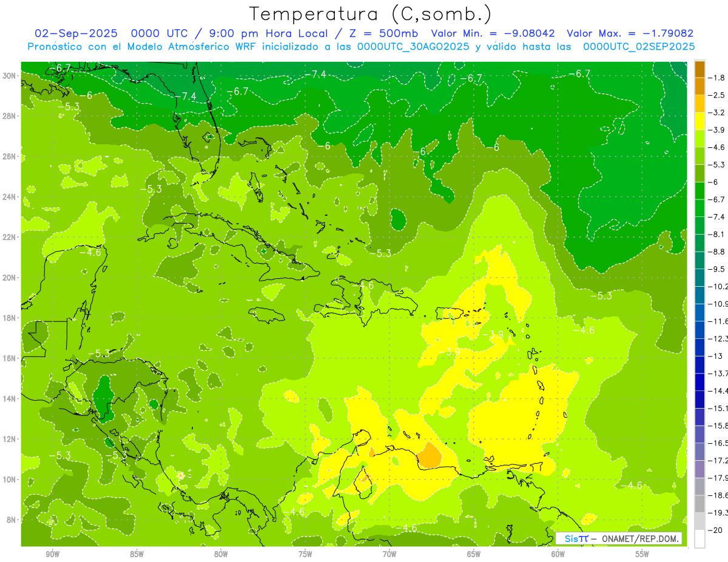The width and height of the screenshot is (728, 562).
Task: Click the legend value "-17.9"
Action: 718,478
